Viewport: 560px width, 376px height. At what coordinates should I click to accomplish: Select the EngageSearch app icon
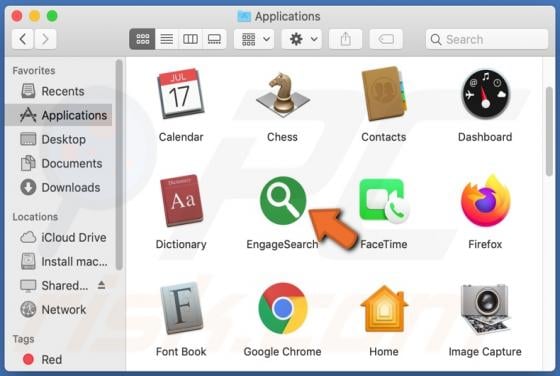[282, 201]
